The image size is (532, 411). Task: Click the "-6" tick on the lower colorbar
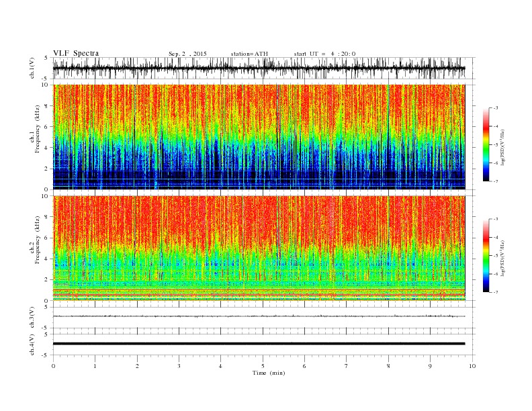[x=496, y=274]
